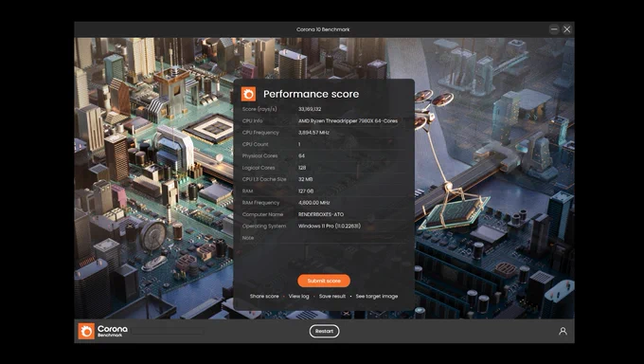
Task: Select the AMD Ryzen Threadripper 7980X text
Action: pos(348,121)
